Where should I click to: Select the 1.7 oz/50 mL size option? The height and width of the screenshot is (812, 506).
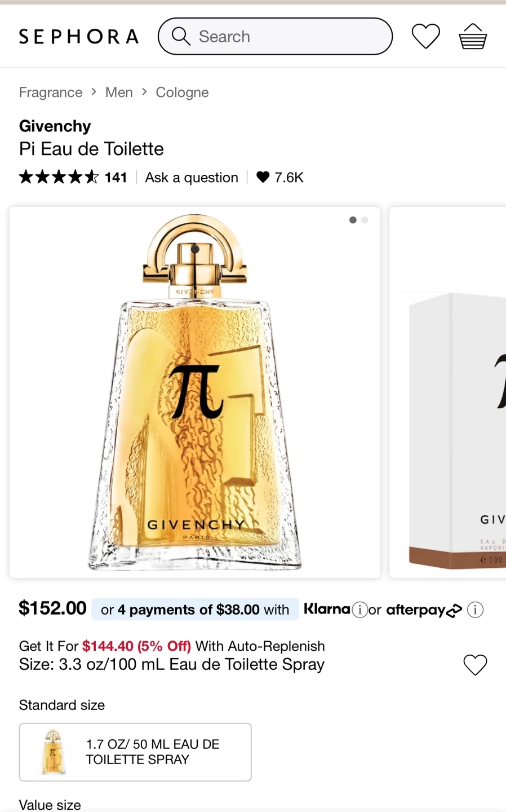point(135,752)
